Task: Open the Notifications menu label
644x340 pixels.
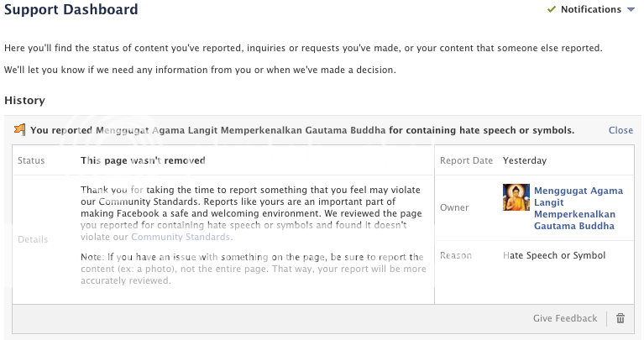Action: coord(590,10)
